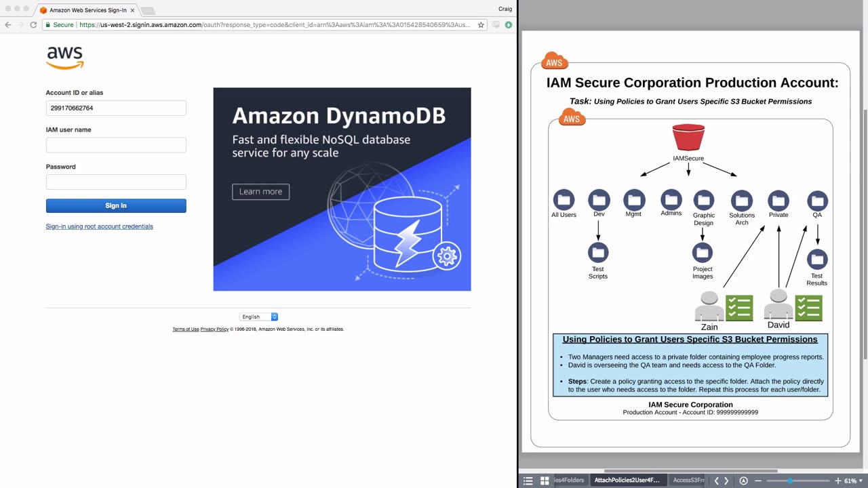Reload the AWS sign-in page
Viewport: 868px width, 488px height.
[33, 25]
